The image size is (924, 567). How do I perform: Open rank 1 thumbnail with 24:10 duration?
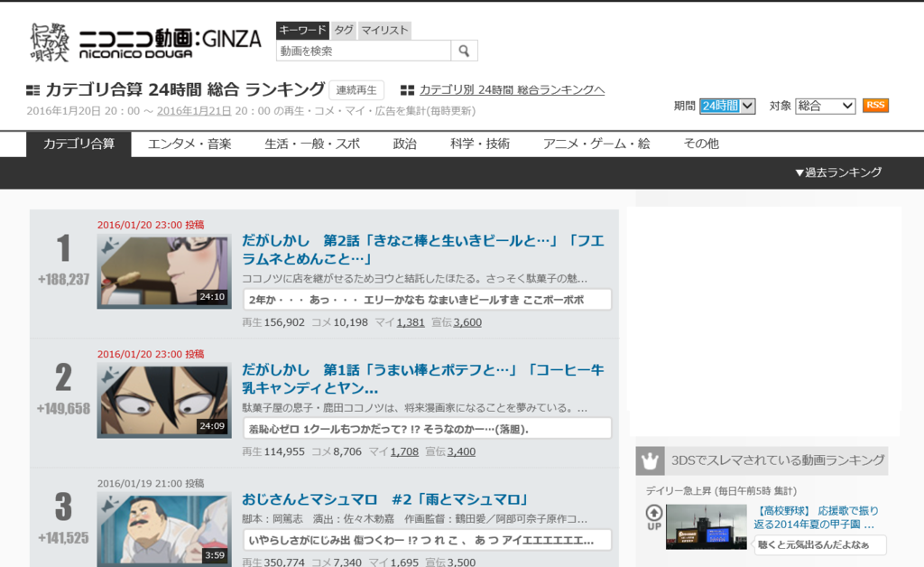coord(164,271)
